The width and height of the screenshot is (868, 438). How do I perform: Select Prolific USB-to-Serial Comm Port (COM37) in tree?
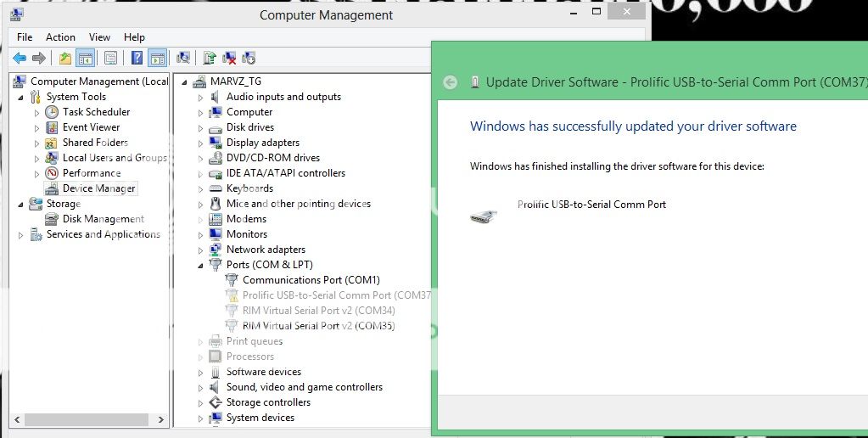[337, 295]
